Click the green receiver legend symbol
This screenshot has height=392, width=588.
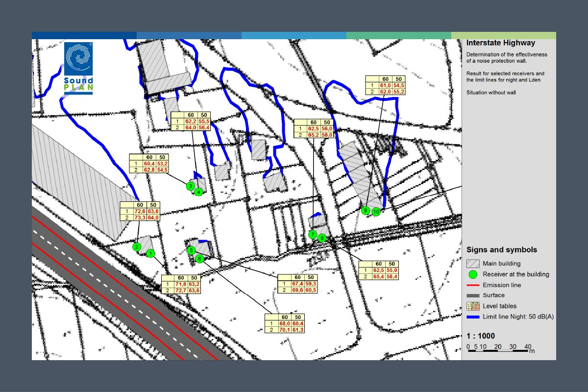[472, 274]
